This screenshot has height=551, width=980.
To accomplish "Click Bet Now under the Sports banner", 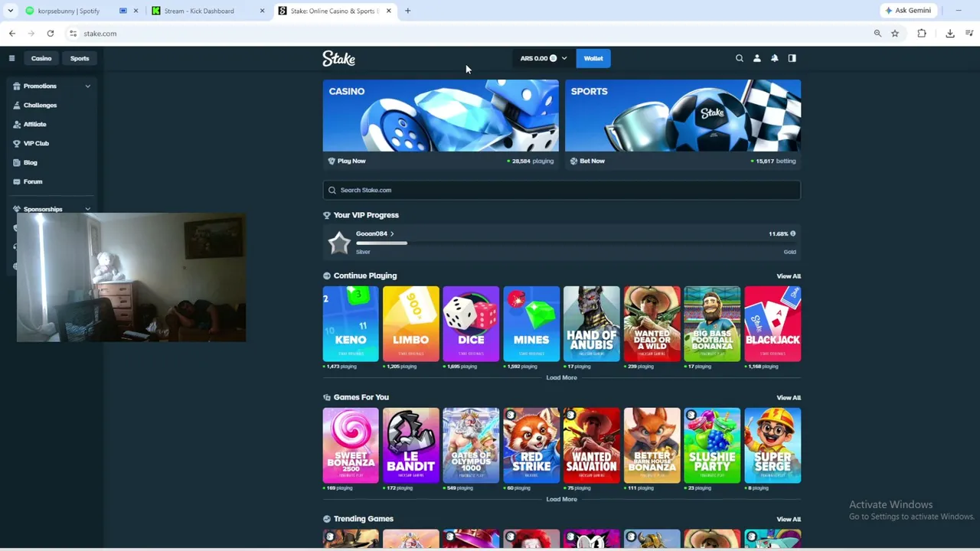I will (x=592, y=161).
